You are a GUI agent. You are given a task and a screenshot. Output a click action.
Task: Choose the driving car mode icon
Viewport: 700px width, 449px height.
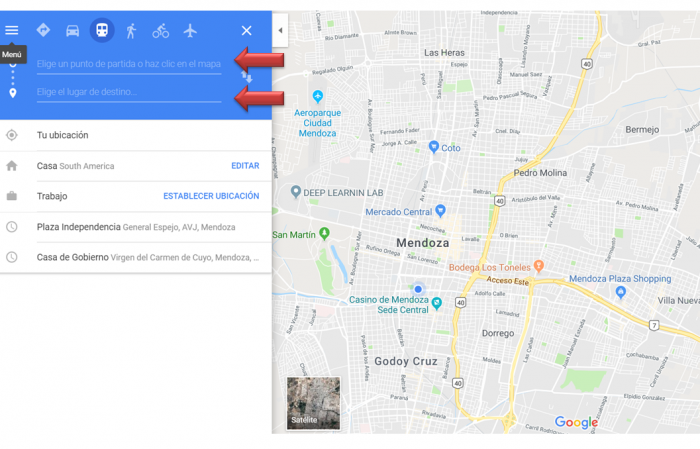point(72,31)
